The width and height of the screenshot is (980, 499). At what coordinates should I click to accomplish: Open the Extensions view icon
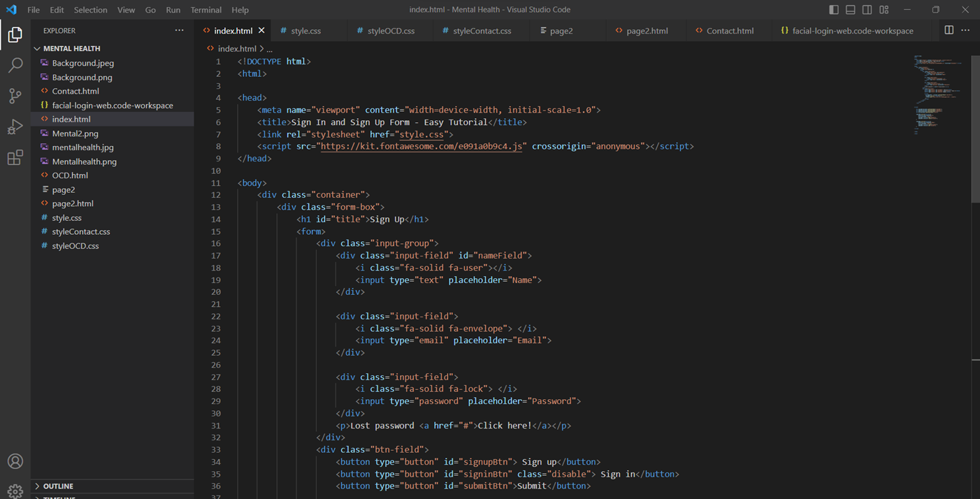[x=15, y=157]
